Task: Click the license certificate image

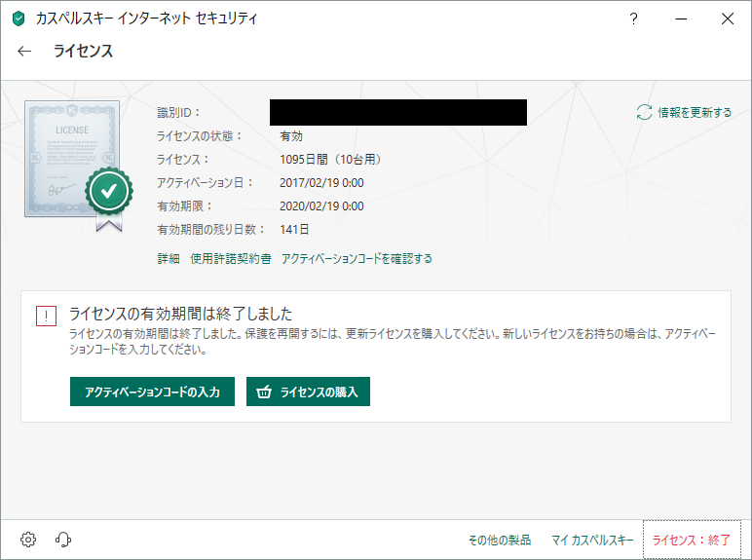Action: click(x=72, y=159)
